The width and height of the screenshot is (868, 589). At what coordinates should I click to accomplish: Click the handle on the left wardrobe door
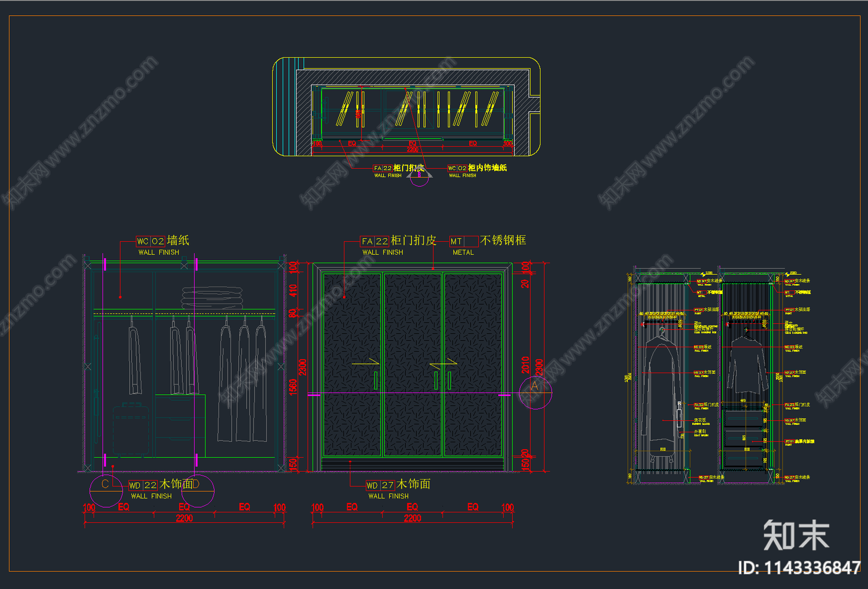point(375,381)
